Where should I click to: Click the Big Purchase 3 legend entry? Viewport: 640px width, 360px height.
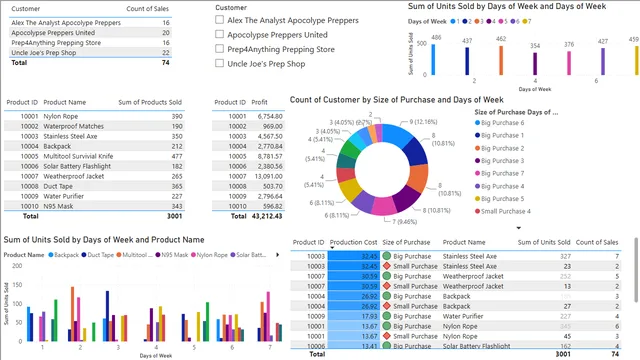500,160
